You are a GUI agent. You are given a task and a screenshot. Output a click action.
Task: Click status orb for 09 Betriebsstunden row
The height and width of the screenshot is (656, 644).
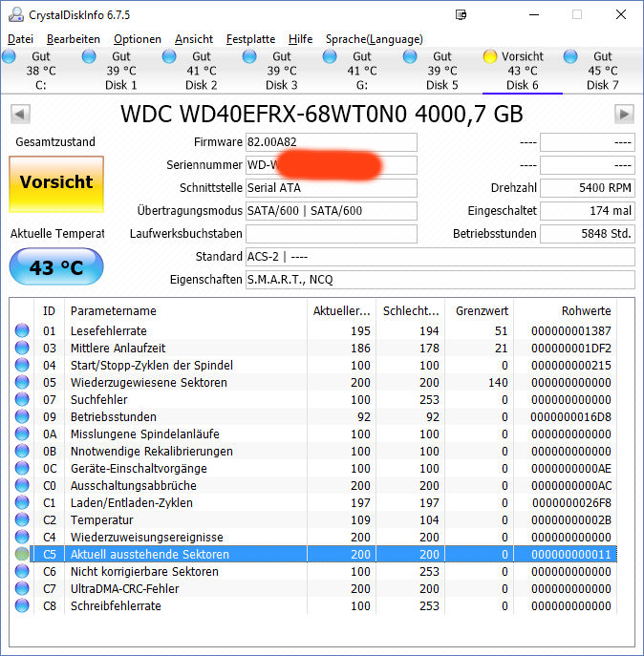(x=22, y=416)
